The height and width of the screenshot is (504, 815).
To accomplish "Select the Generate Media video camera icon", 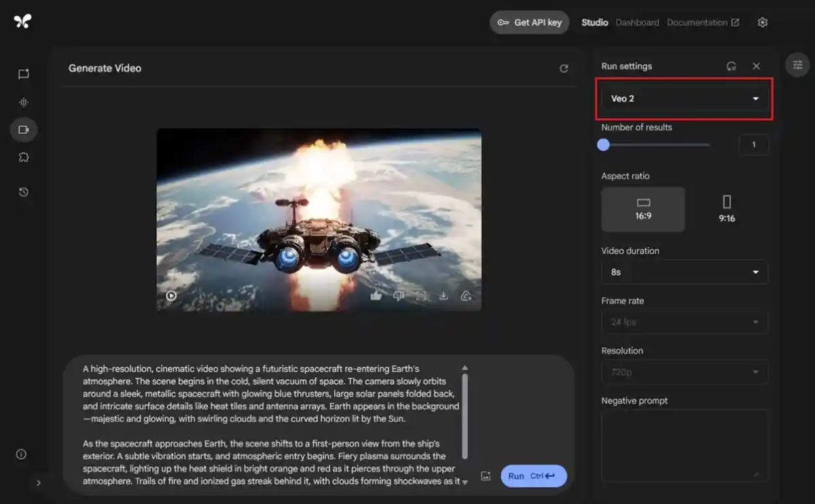I will [x=24, y=129].
